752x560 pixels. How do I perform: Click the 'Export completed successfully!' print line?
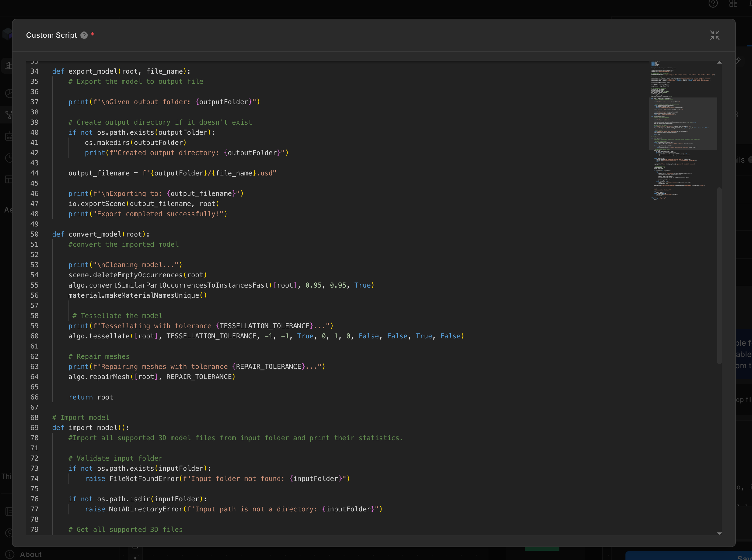click(148, 214)
